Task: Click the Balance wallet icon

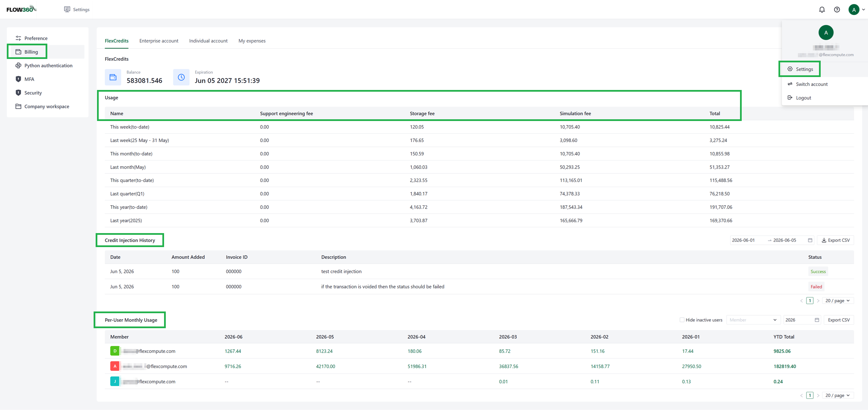Action: [x=113, y=77]
